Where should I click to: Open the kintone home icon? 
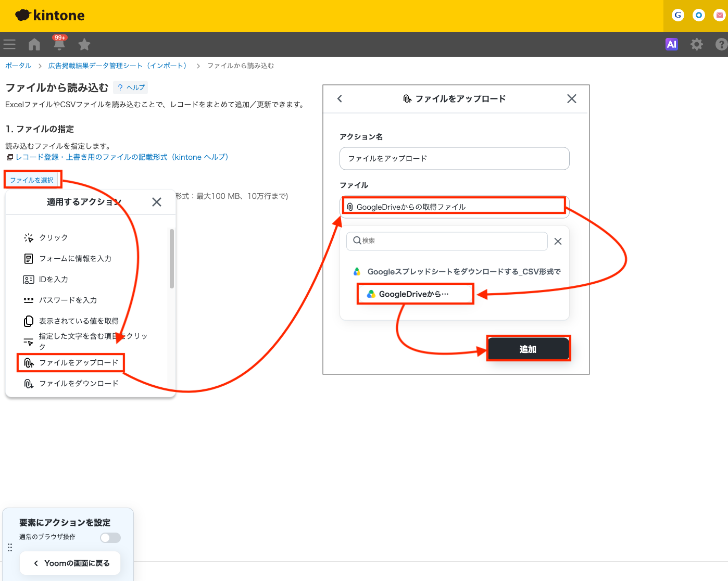(34, 44)
